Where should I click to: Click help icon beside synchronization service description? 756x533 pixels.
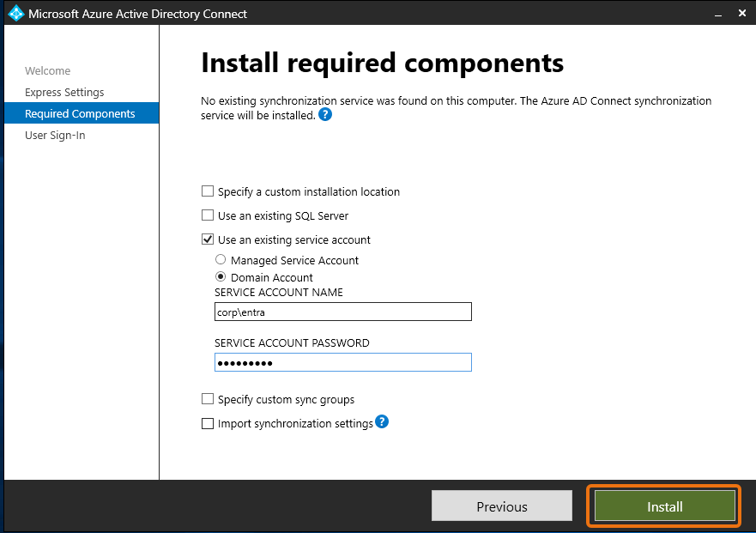(x=325, y=114)
